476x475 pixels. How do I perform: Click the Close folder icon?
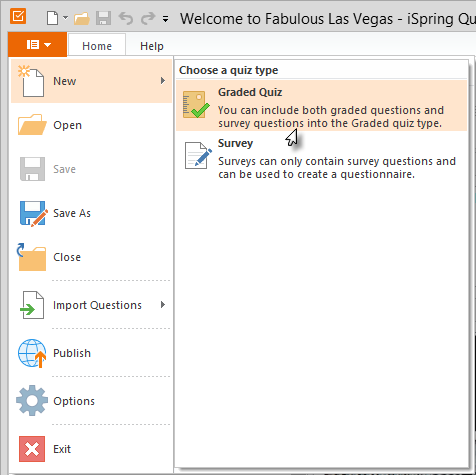pos(32,257)
